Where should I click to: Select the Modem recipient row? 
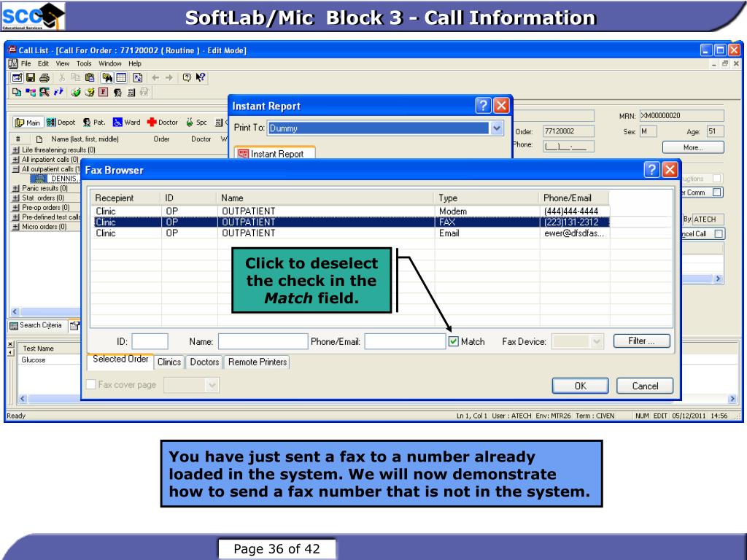351,211
